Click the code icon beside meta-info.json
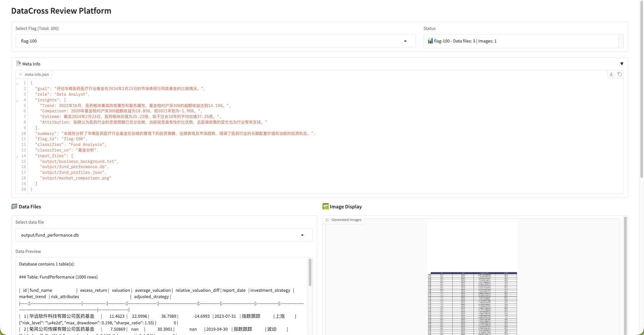The width and height of the screenshot is (644, 335). pos(21,74)
